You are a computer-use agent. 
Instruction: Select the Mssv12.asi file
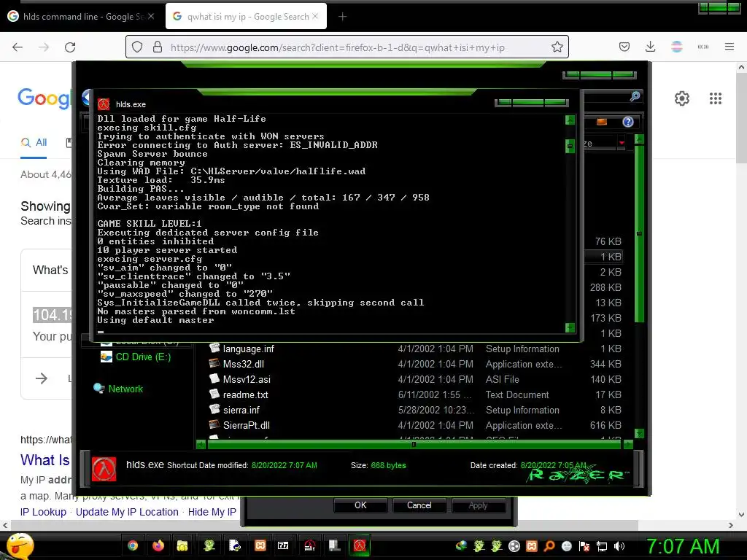pos(247,379)
